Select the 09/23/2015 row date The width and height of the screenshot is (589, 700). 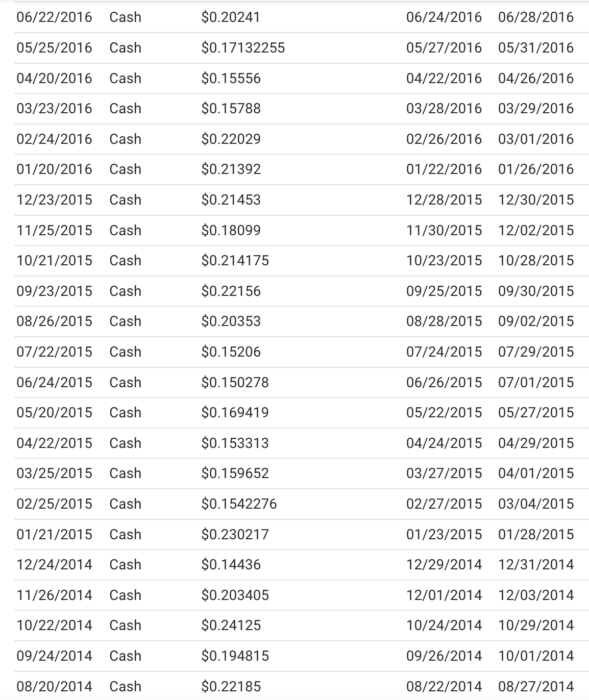pyautogui.click(x=54, y=291)
